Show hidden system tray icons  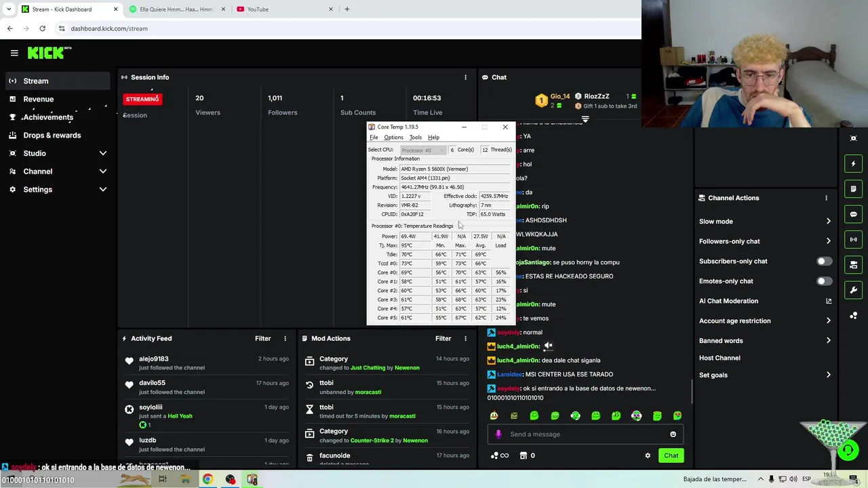tap(759, 479)
